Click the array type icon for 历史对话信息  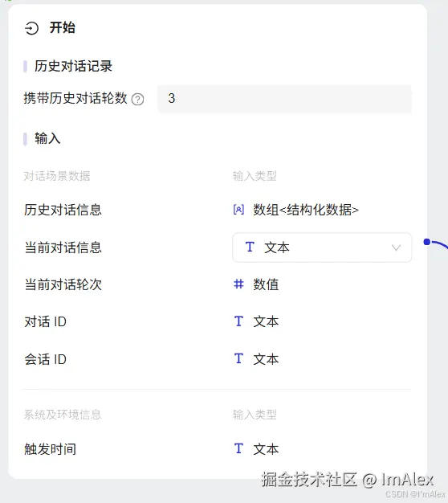click(238, 210)
